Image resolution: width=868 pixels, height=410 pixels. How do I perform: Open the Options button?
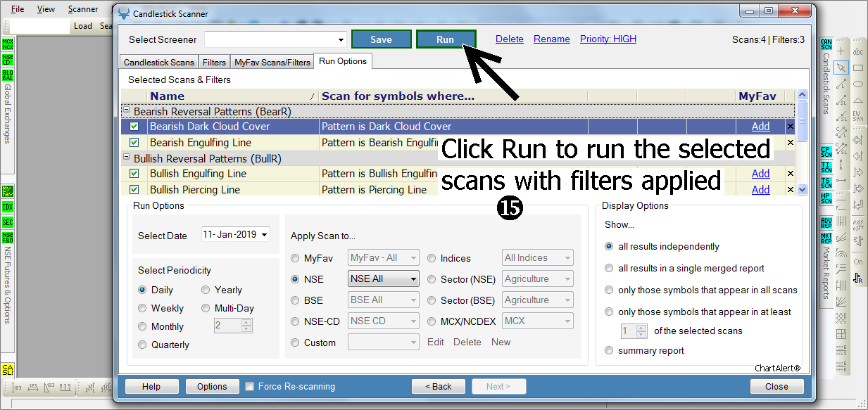coord(212,386)
